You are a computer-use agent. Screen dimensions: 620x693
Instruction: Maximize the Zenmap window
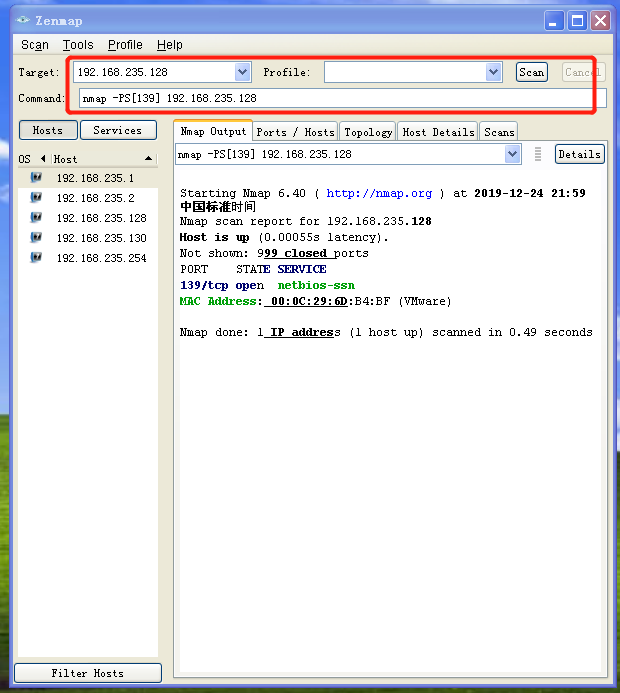(x=578, y=20)
